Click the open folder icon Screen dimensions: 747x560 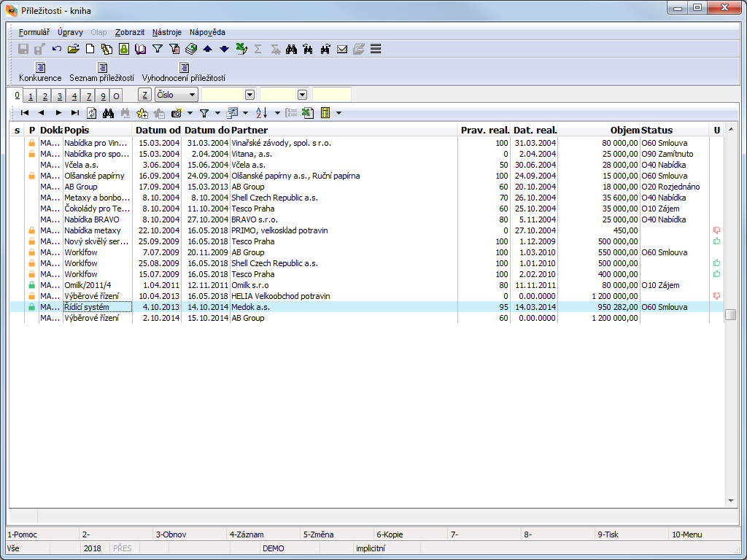pyautogui.click(x=73, y=49)
